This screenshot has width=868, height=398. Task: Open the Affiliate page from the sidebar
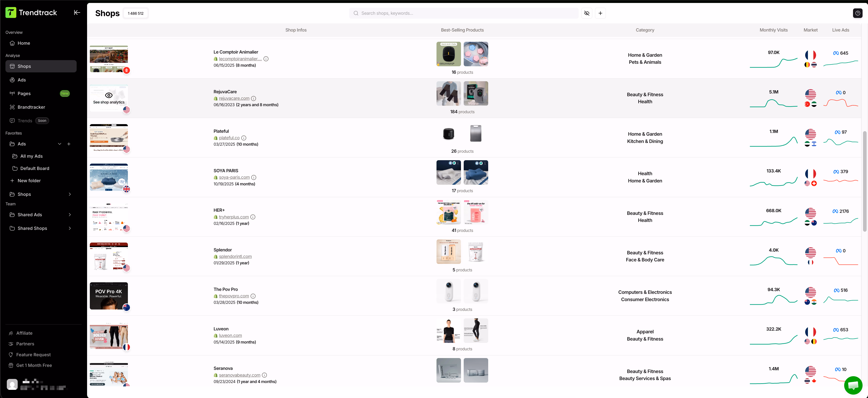(24, 333)
